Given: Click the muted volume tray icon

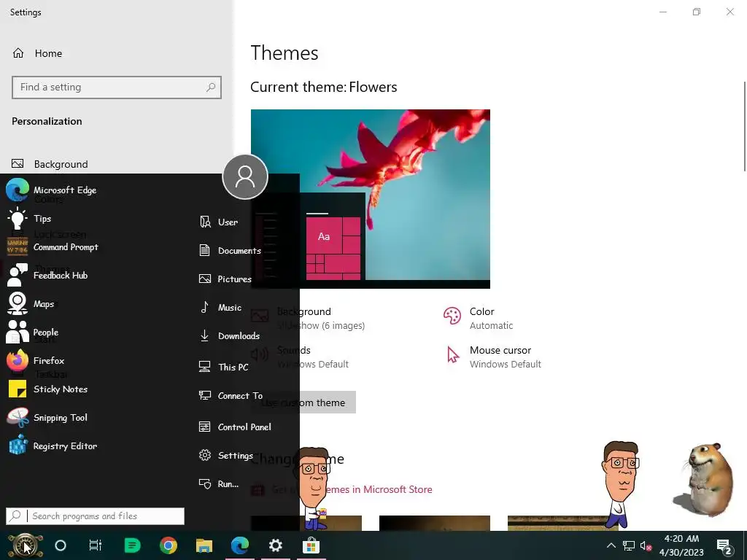Looking at the screenshot, I should (x=646, y=545).
